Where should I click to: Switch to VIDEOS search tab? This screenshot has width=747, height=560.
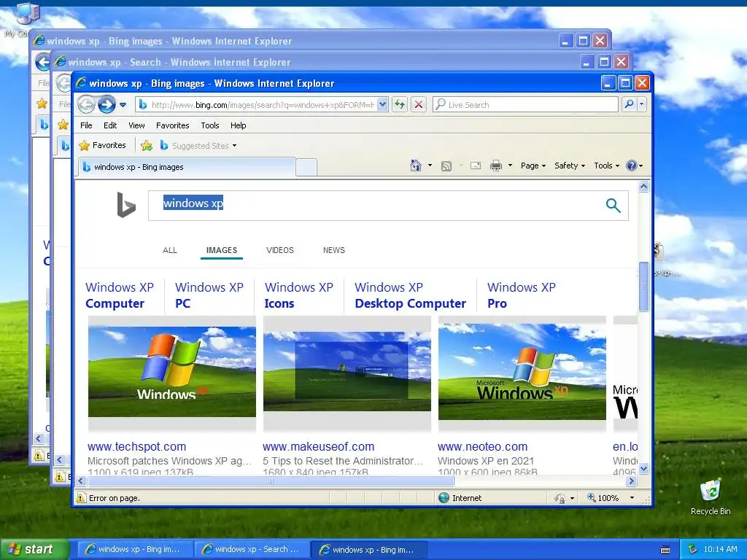280,250
